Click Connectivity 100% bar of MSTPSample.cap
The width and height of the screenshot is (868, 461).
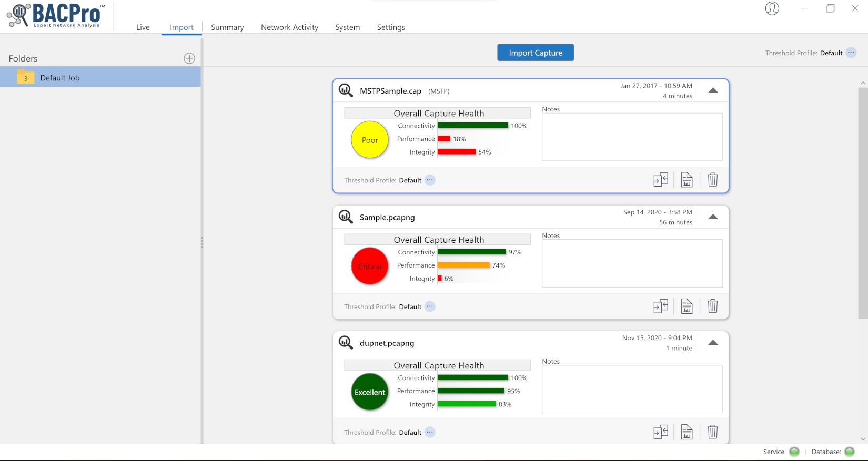(x=473, y=126)
